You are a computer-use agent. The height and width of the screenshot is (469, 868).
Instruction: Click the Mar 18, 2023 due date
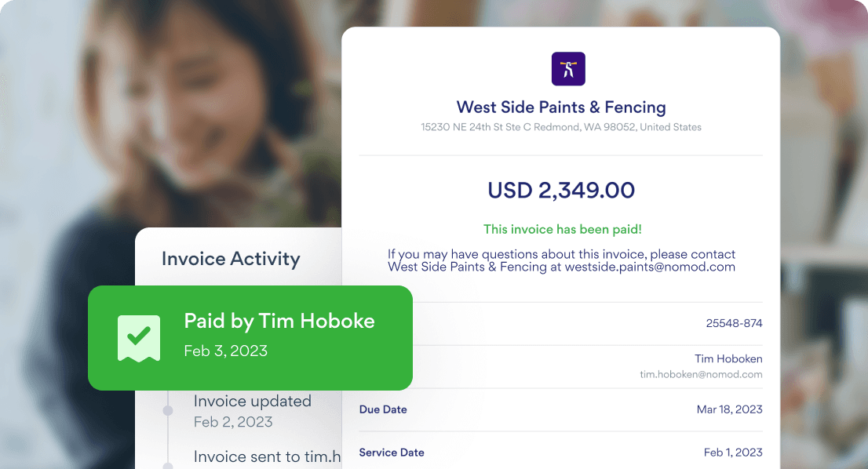coord(729,409)
